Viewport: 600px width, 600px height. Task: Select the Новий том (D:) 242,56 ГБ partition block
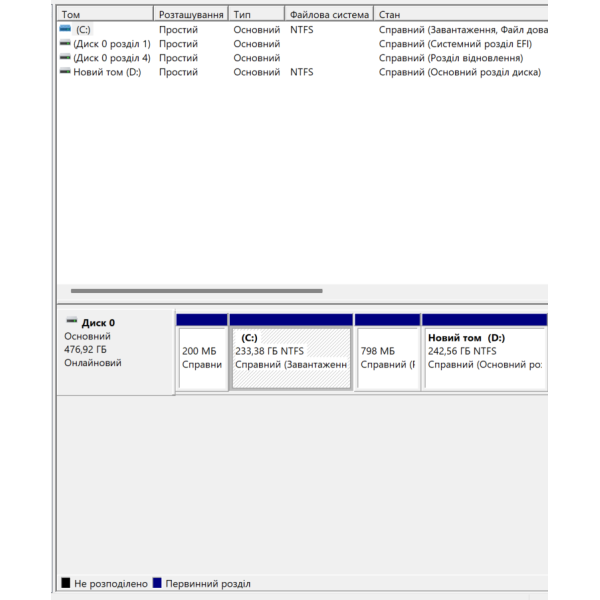pos(485,352)
